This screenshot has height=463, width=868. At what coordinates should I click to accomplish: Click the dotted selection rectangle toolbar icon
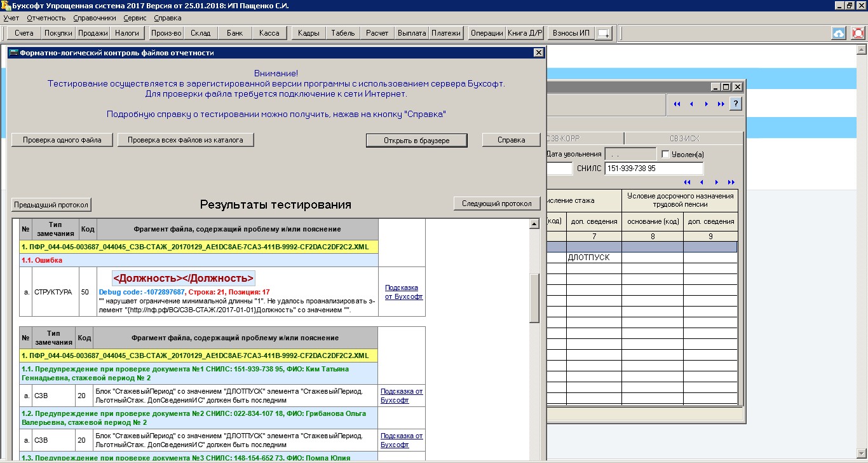point(604,33)
